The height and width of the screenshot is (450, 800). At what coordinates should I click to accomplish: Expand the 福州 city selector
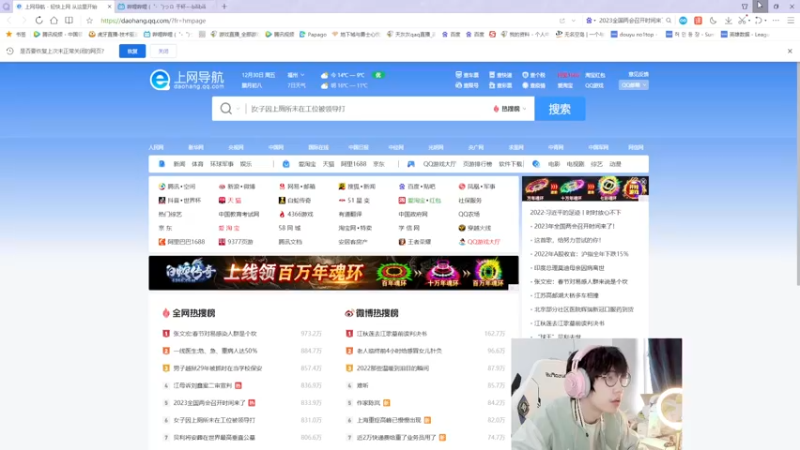pyautogui.click(x=296, y=75)
